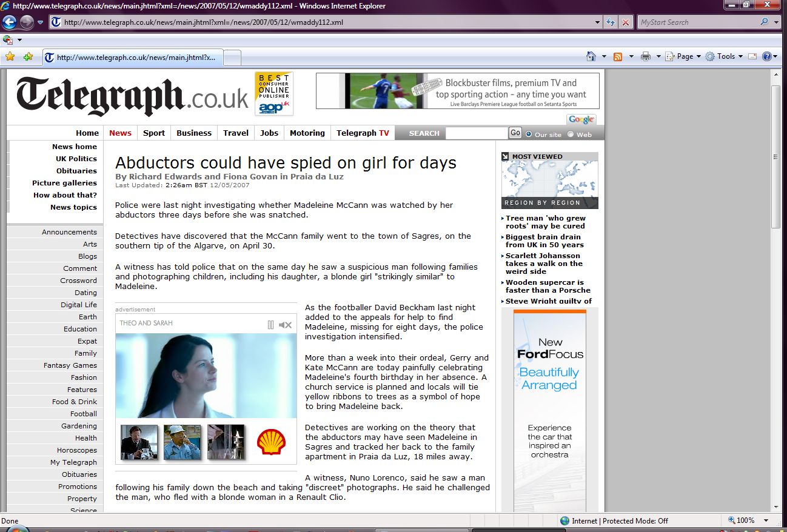Open the 'Obituaries' link under News home
Screen dimensions: 787x532
76,171
